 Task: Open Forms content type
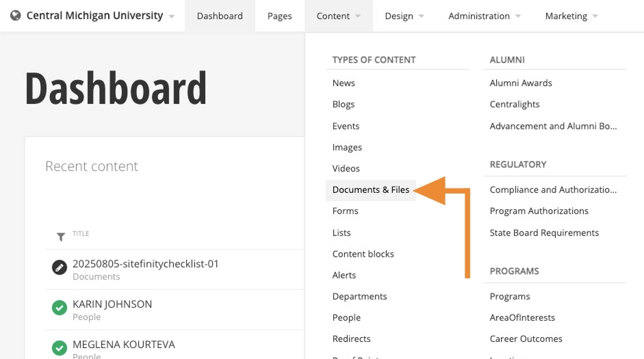tap(346, 211)
